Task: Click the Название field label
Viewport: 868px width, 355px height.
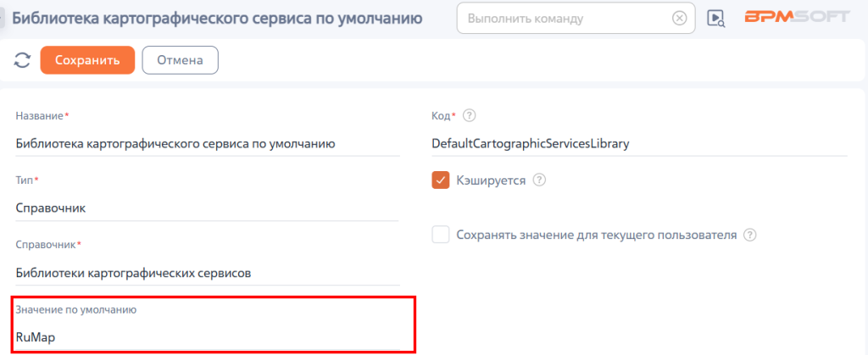Action: coord(41,116)
